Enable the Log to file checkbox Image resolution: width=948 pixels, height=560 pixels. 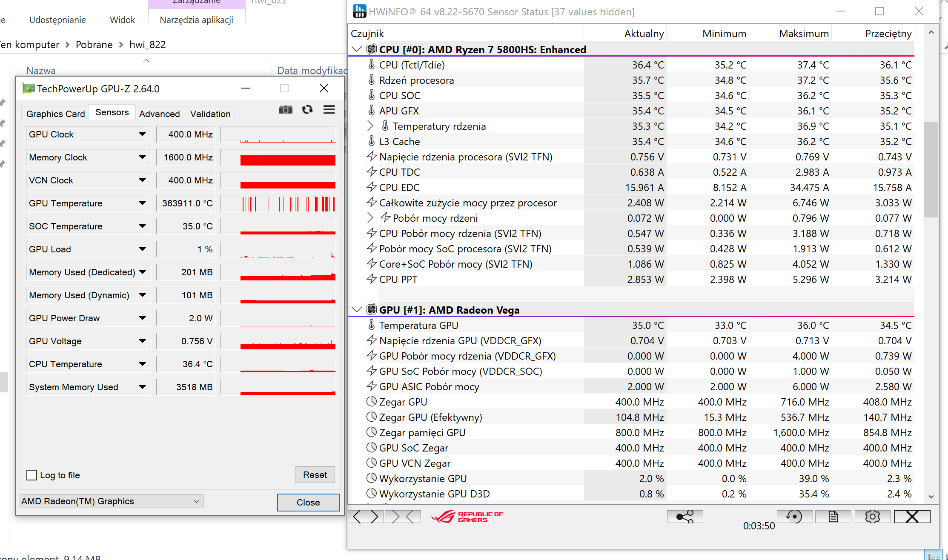32,475
